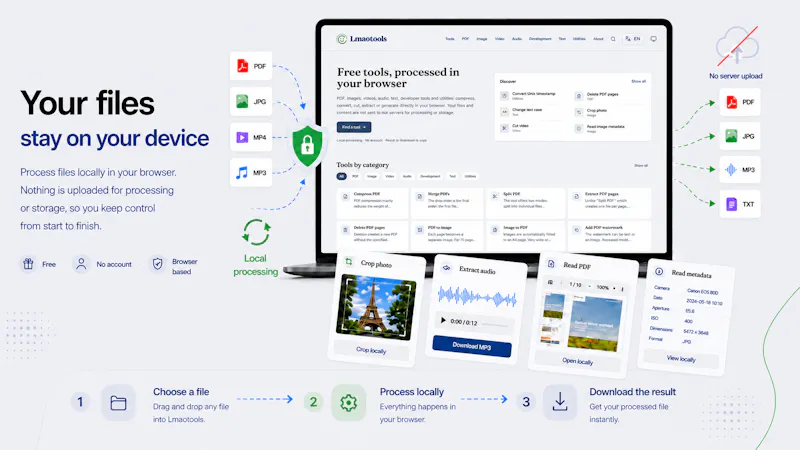Click the crop icon on Crop photo card

point(349,262)
